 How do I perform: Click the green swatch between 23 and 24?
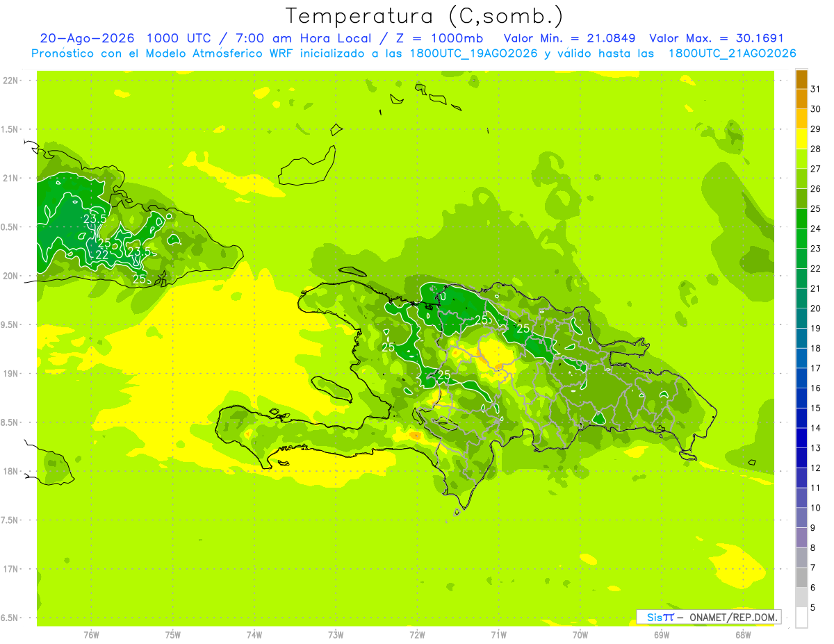[801, 238]
